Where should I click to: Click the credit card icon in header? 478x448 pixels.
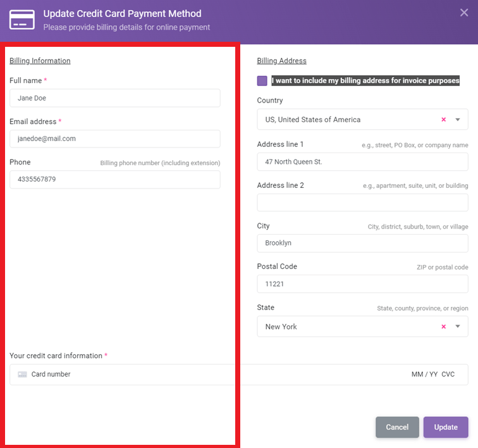tap(22, 20)
